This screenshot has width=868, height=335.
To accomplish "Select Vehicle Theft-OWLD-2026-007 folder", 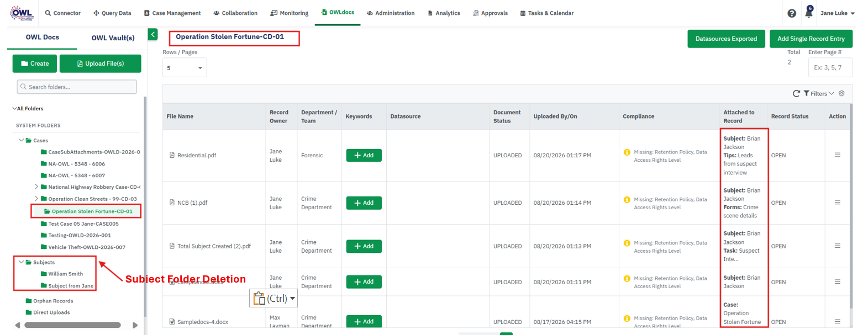I will tap(83, 247).
